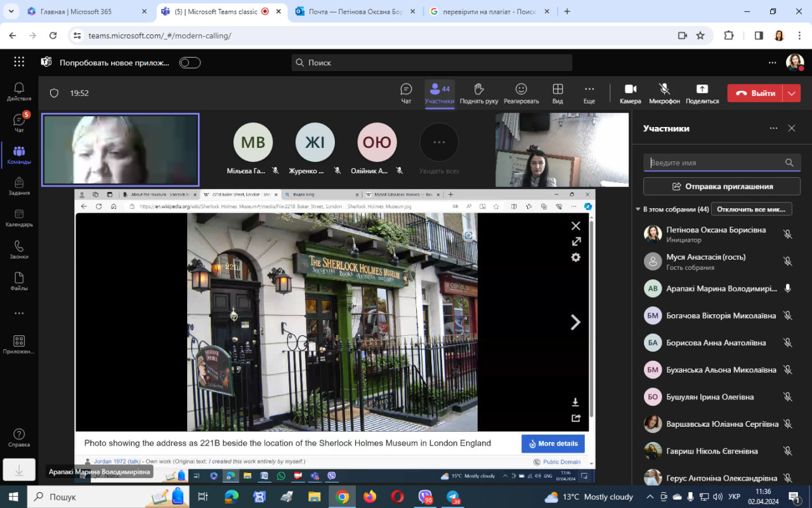Toggle the Try new app switch
812x508 pixels.
click(190, 63)
